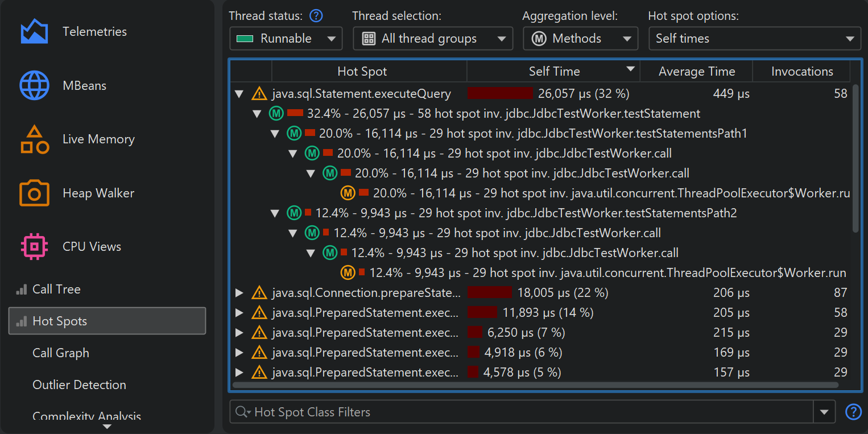This screenshot has width=868, height=434.
Task: Open the Runnable thread status dropdown
Action: point(286,39)
